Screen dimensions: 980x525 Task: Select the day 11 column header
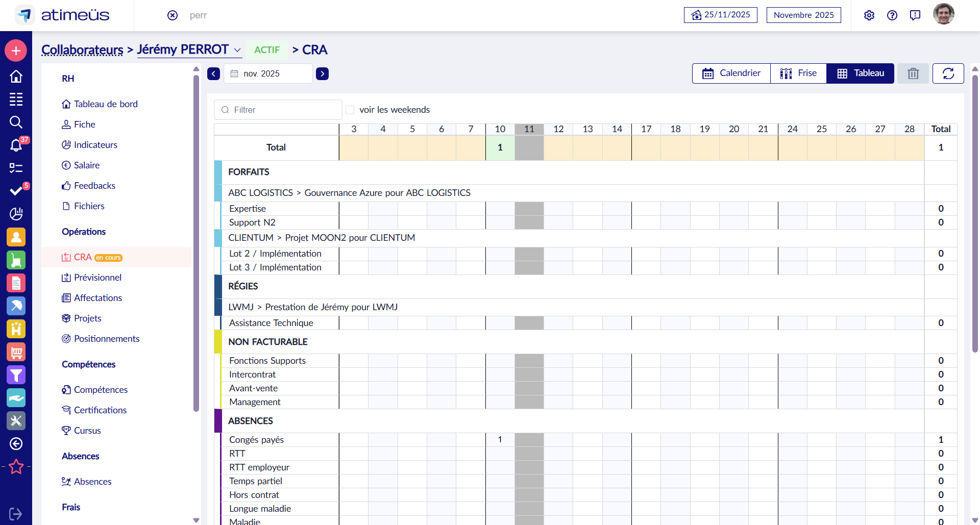pyautogui.click(x=529, y=129)
